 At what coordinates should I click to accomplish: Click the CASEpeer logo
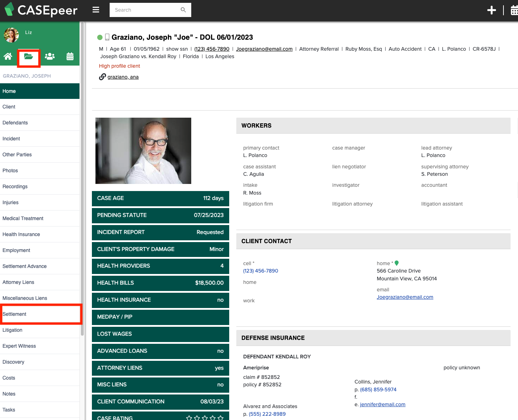coord(41,10)
